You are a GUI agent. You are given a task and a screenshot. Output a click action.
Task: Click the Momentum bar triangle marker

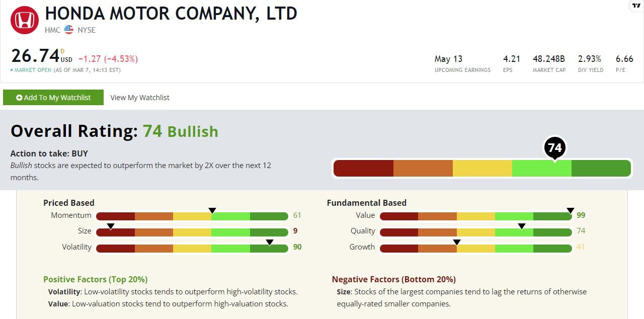coord(212,211)
